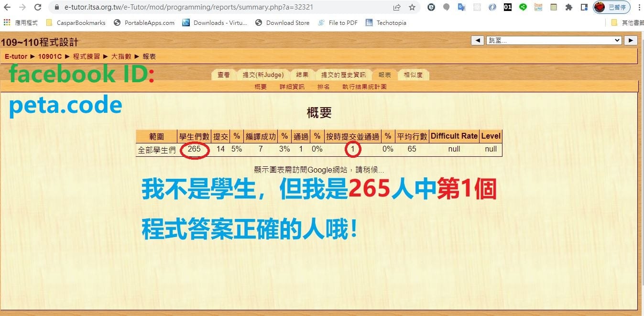Click the '範圍' column header

point(157,136)
